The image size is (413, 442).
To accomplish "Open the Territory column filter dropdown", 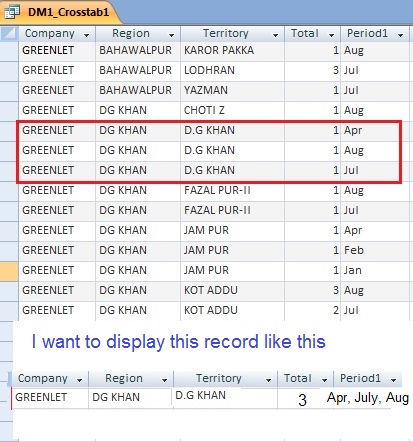I will click(275, 35).
